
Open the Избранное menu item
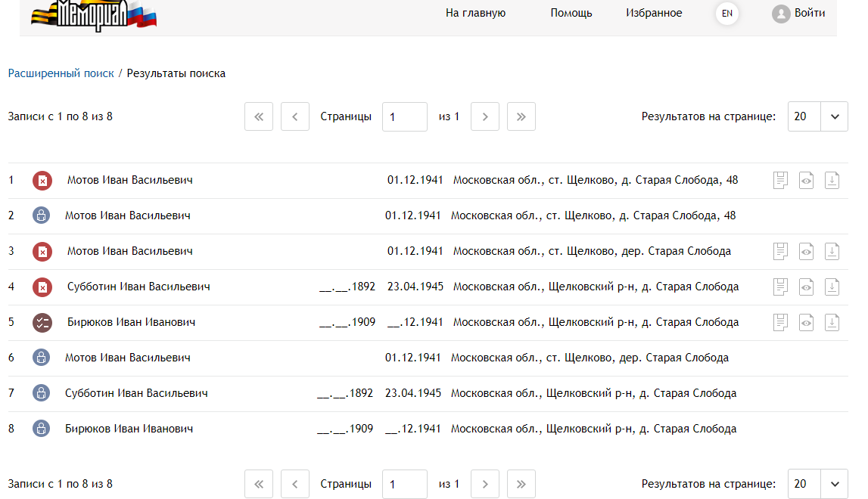[x=654, y=13]
